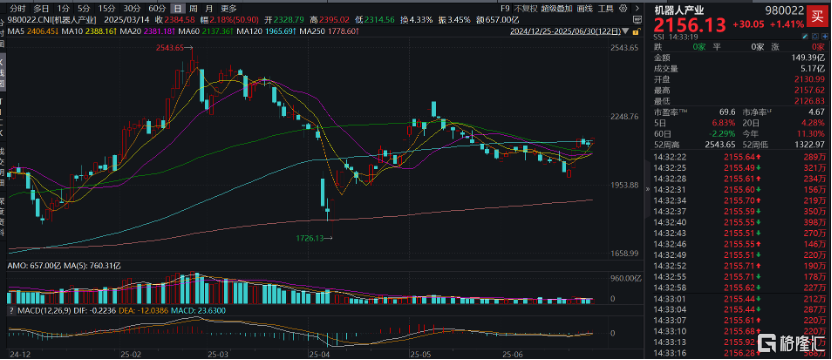This screenshot has height=360, width=832.
Task: Click the display panel icon below gear
Action: click(x=637, y=20)
